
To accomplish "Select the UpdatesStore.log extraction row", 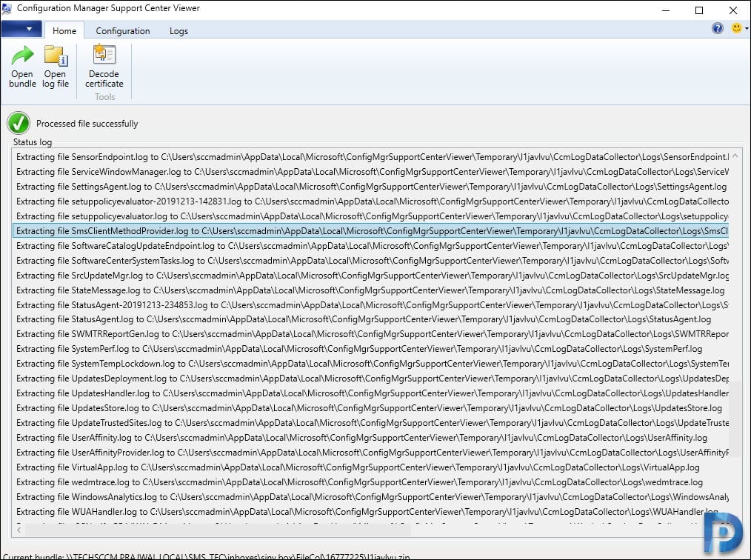I will click(x=371, y=408).
